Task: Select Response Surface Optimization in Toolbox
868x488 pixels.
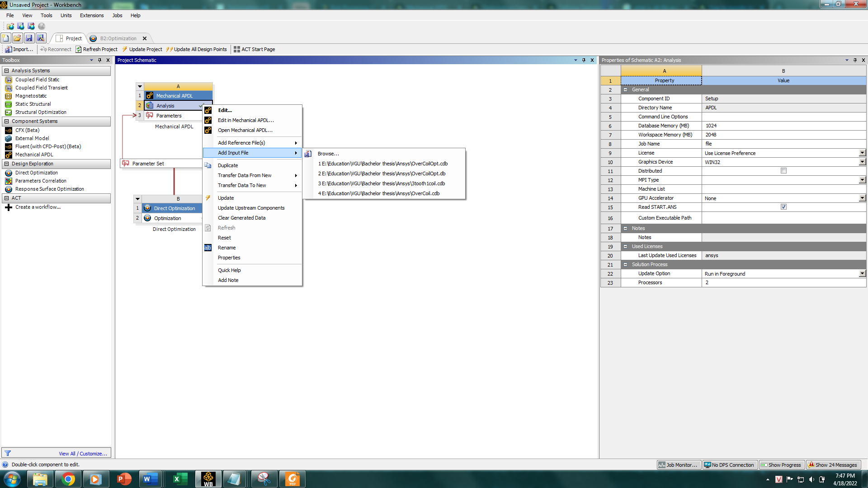Action: (49, 189)
